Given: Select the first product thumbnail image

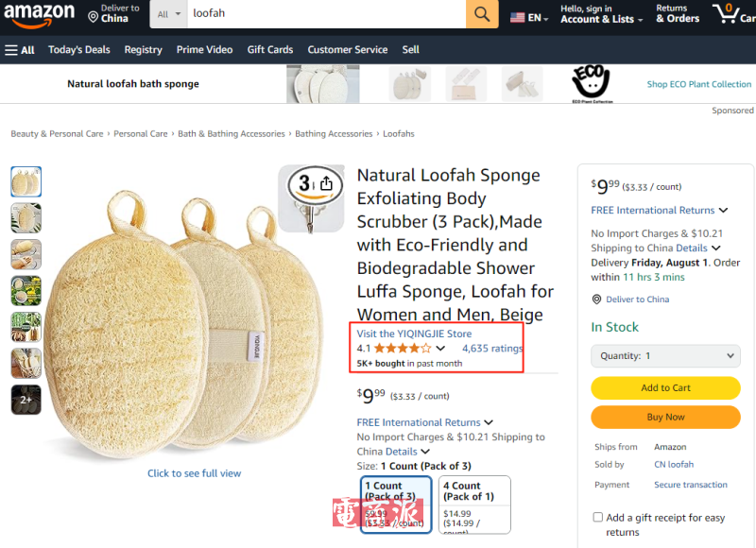Looking at the screenshot, I should pos(26,181).
